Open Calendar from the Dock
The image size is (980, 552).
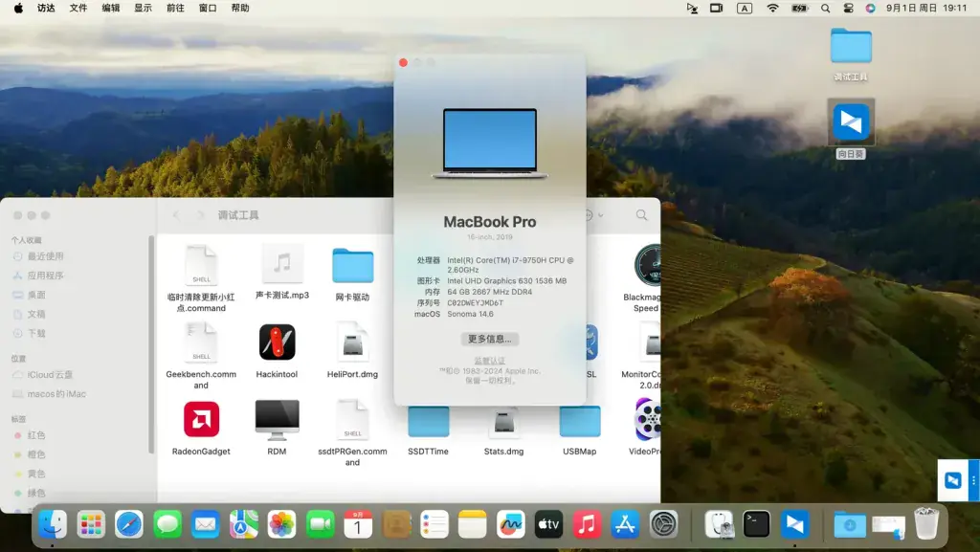[358, 524]
